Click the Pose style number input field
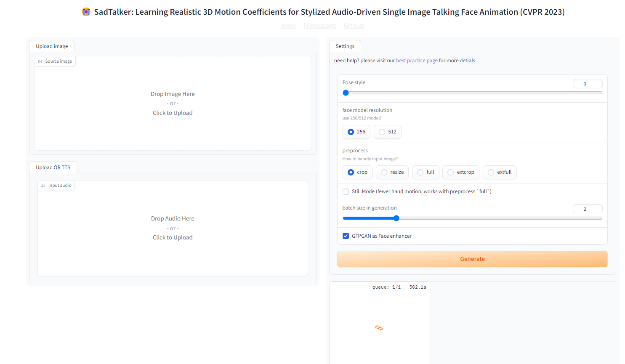 tap(588, 83)
